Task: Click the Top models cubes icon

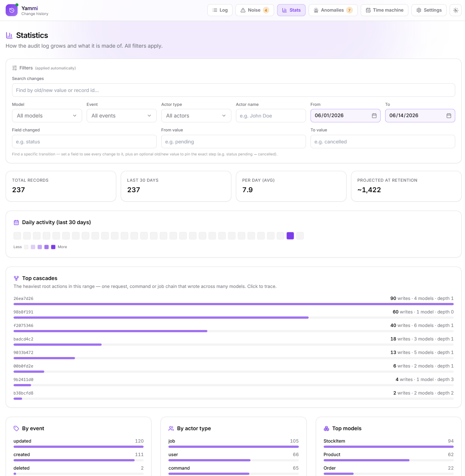Action: (x=326, y=428)
